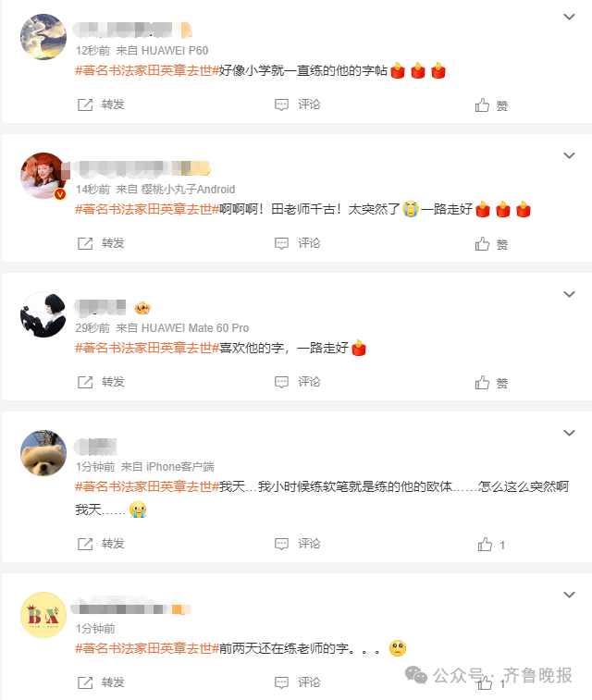592x700 pixels.
Task: Open the chevron dropdown on the 樱桃小丸子Android post
Action: click(x=569, y=155)
